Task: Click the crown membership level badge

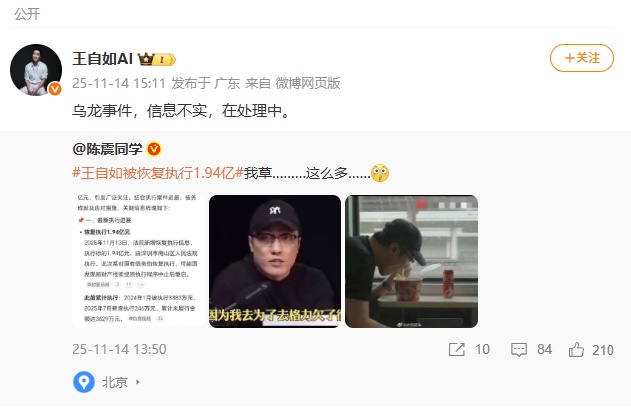Action: click(157, 60)
